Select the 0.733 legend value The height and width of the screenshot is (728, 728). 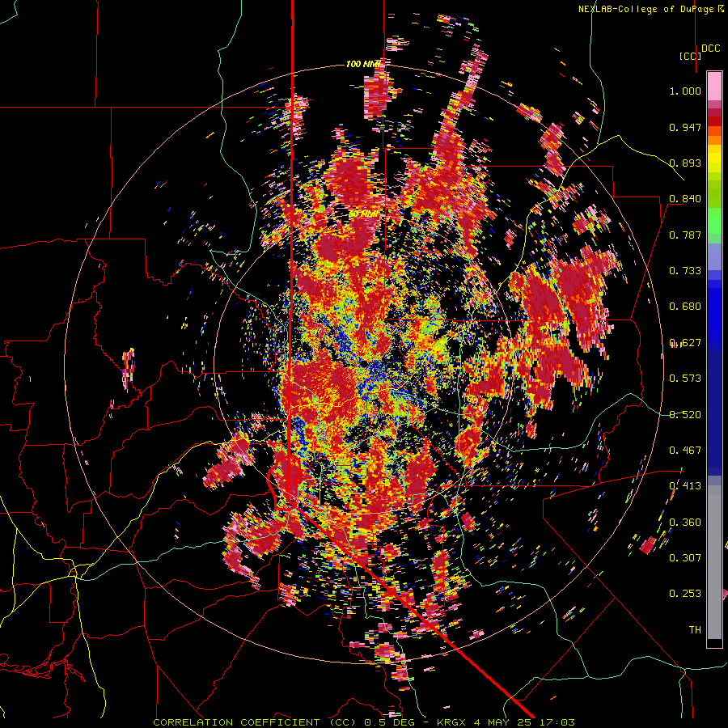click(x=685, y=271)
